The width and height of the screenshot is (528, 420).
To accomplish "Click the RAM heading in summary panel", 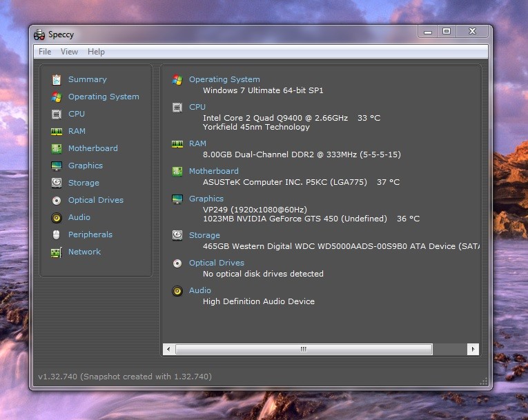I will (197, 143).
